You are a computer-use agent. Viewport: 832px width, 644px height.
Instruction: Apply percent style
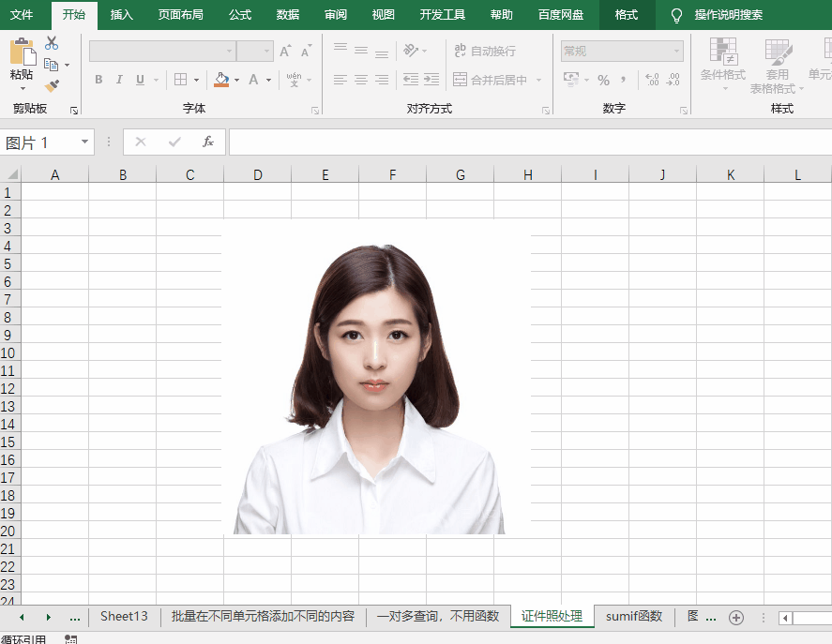click(603, 80)
